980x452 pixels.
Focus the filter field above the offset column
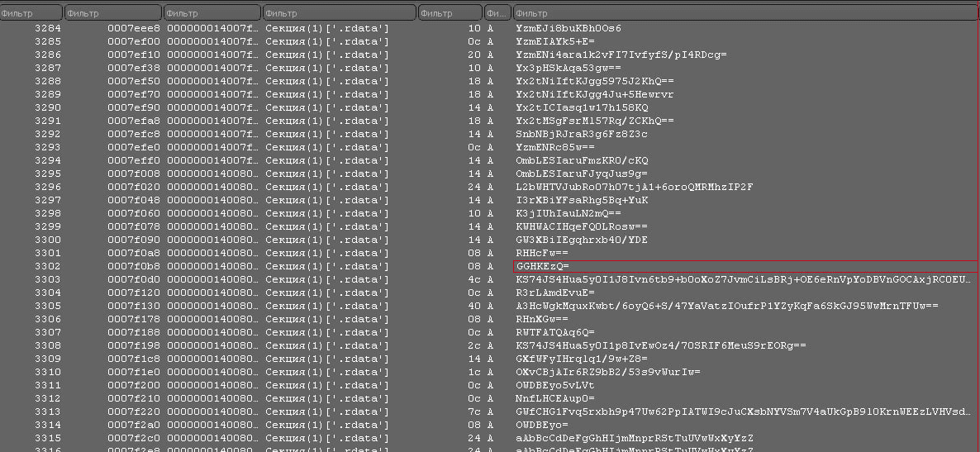(113, 13)
